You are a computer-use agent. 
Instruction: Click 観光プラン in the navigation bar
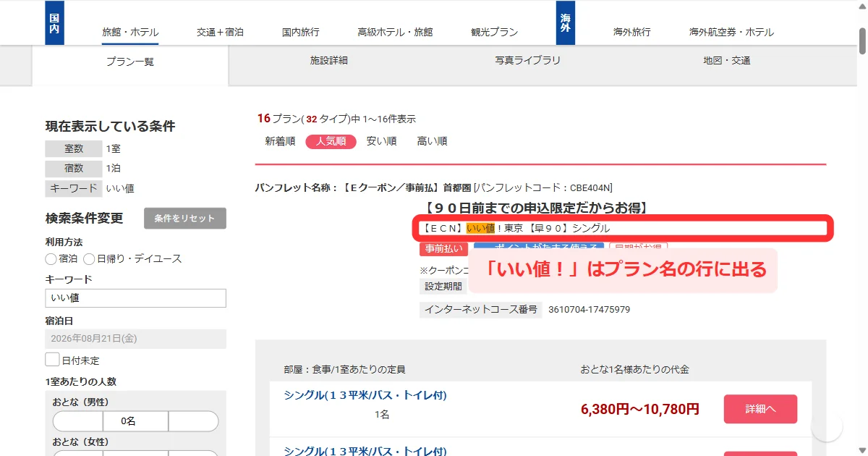click(x=495, y=32)
